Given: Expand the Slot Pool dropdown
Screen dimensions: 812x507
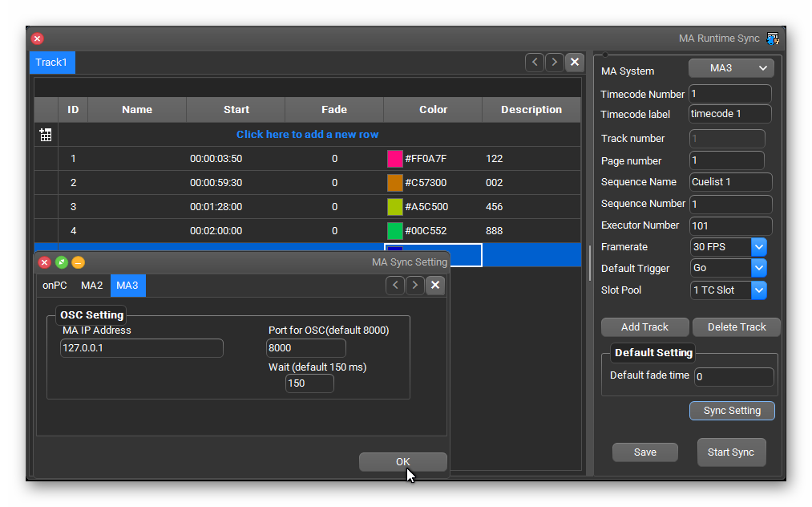Looking at the screenshot, I should pyautogui.click(x=758, y=290).
